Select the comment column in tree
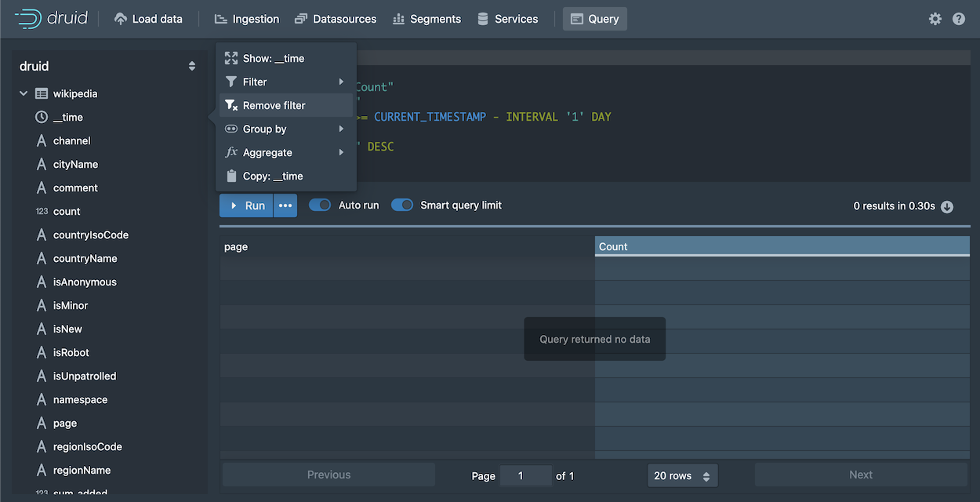The height and width of the screenshot is (502, 980). (x=75, y=187)
